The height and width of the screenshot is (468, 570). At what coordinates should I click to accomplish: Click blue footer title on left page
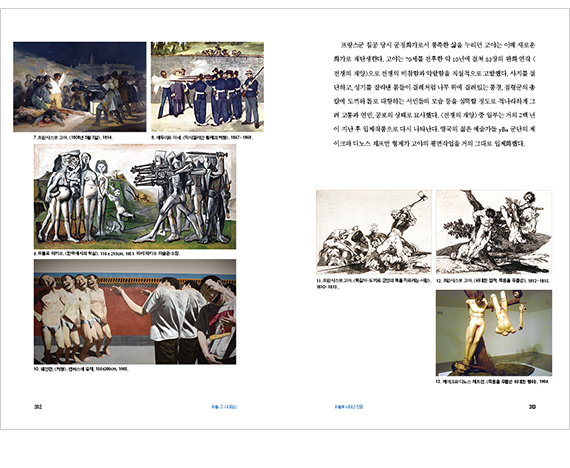224,407
